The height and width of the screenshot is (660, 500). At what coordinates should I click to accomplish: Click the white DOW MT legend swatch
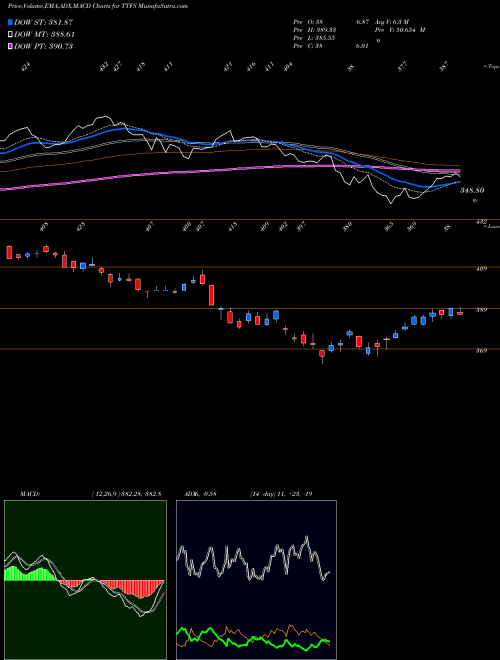click(10, 35)
